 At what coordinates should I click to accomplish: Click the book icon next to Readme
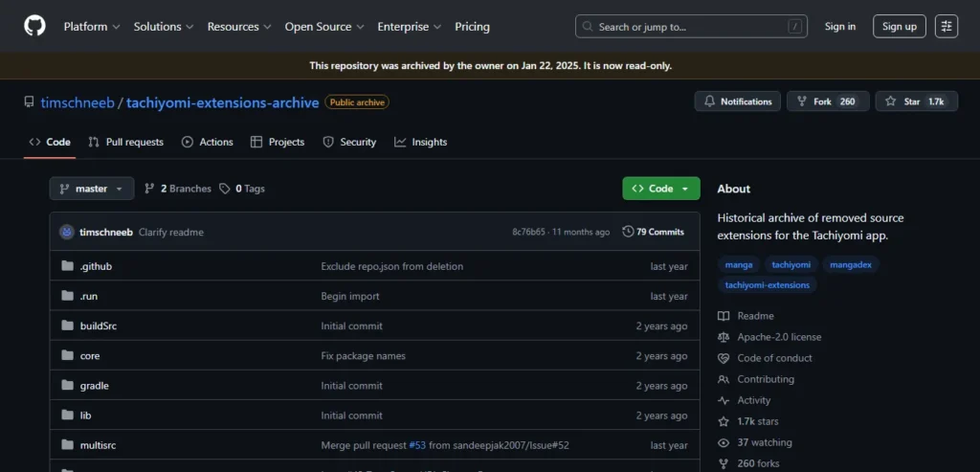point(724,316)
